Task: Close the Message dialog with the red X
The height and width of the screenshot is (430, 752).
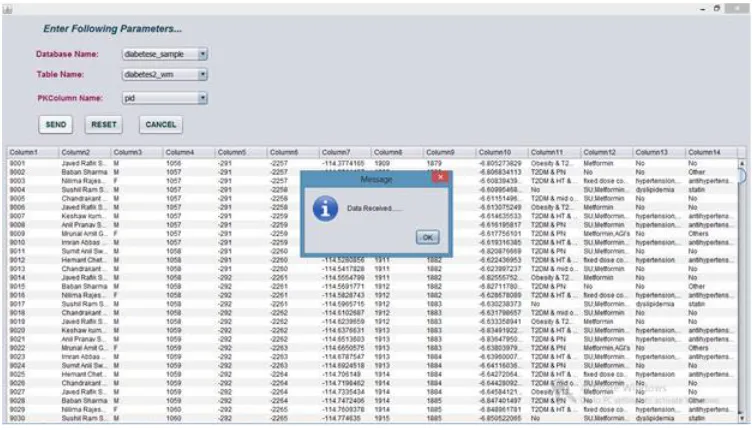Action: [x=440, y=177]
